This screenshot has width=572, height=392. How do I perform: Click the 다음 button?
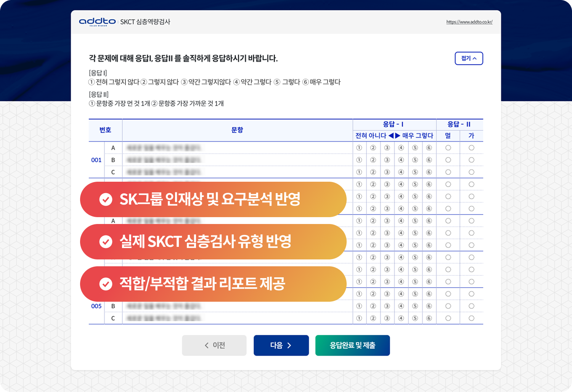click(281, 345)
